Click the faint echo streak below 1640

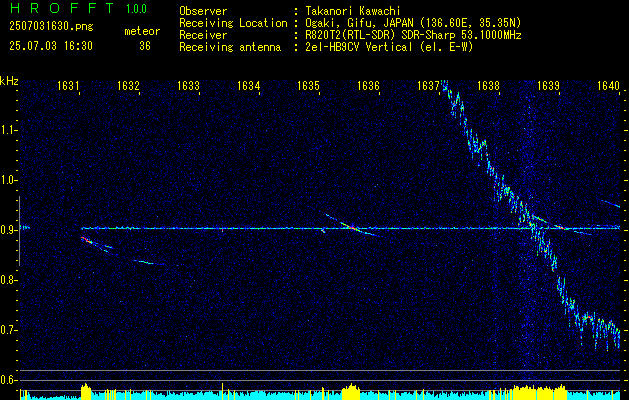pyautogui.click(x=609, y=203)
